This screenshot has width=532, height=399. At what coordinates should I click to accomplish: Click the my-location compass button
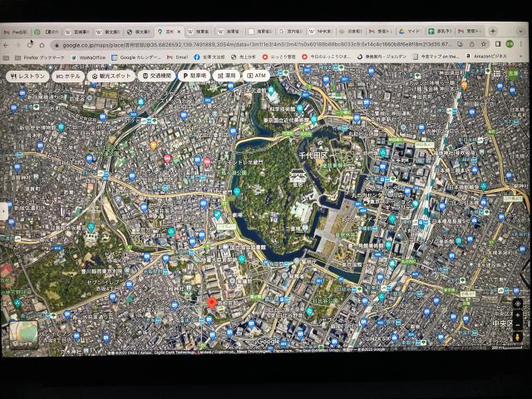(x=517, y=303)
